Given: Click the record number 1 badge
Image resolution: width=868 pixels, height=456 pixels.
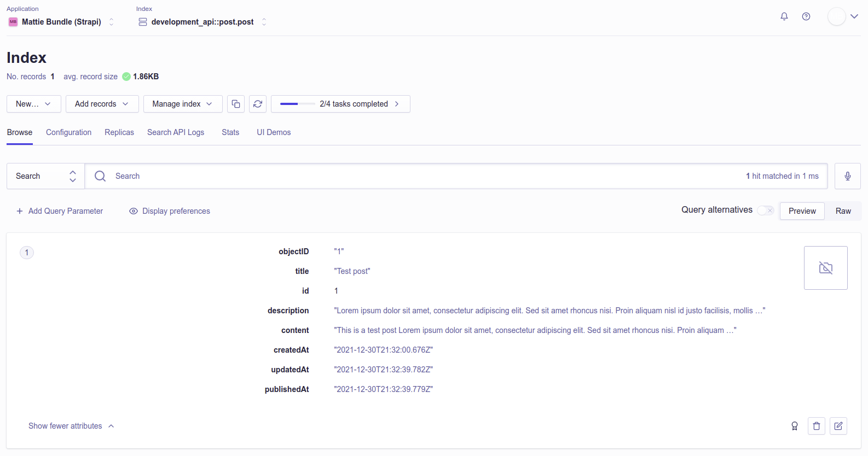Looking at the screenshot, I should pyautogui.click(x=27, y=253).
